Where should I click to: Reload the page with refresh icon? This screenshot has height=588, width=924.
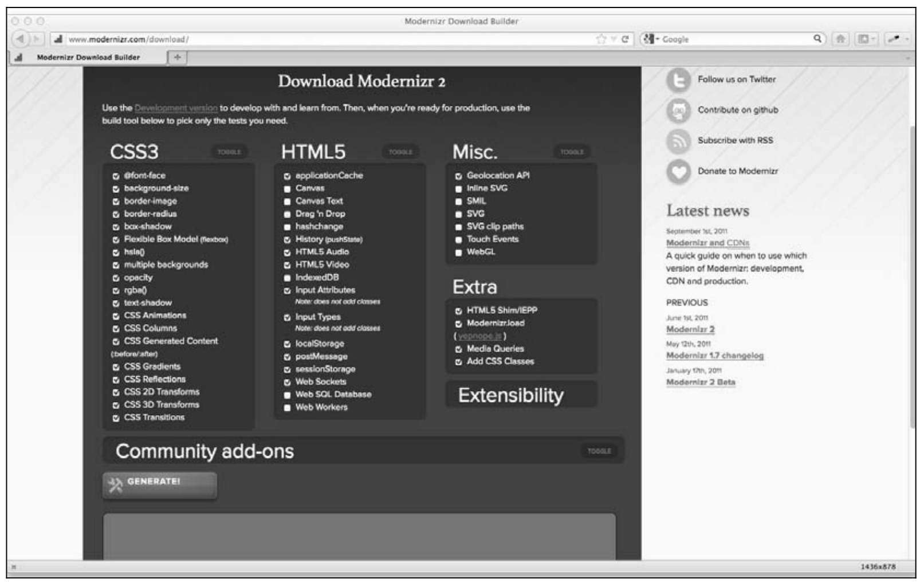pyautogui.click(x=625, y=39)
